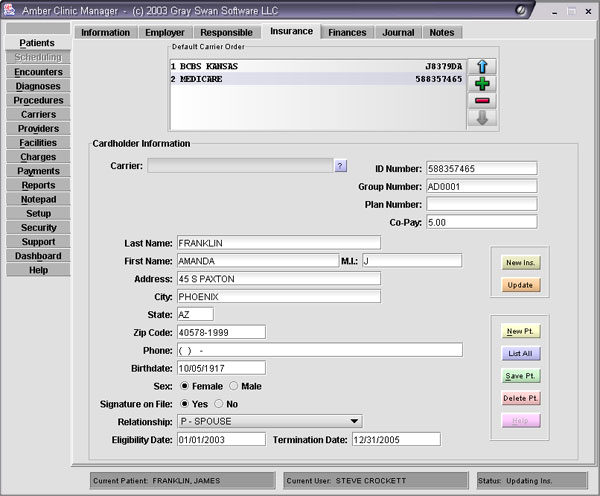Open the Relationship dropdown showing P - SPOUSE

click(x=269, y=421)
